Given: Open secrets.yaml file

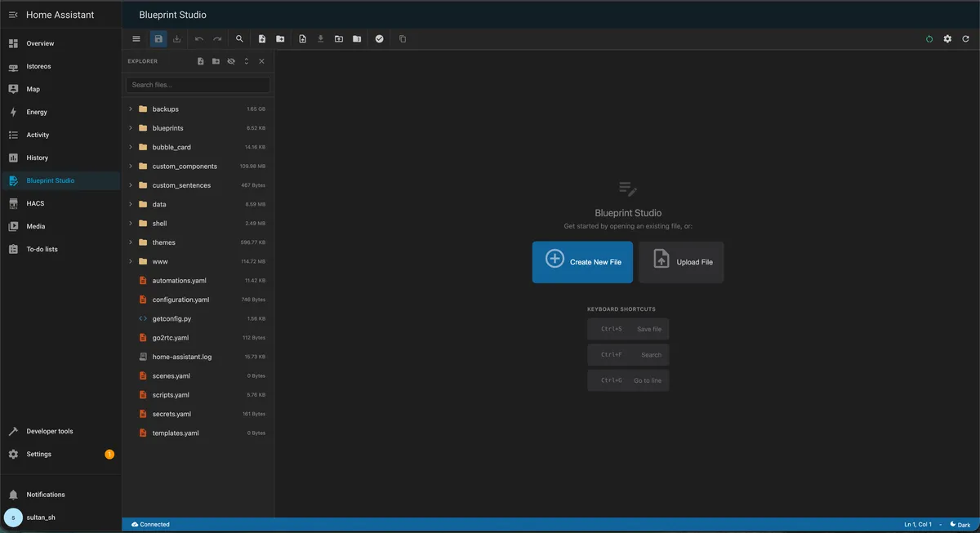Looking at the screenshot, I should click(x=198, y=414).
